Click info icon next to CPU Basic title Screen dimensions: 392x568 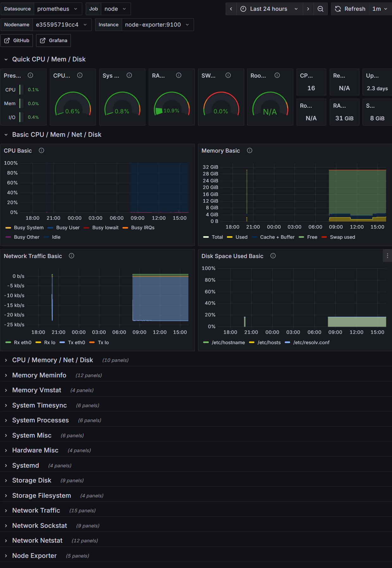click(x=41, y=151)
